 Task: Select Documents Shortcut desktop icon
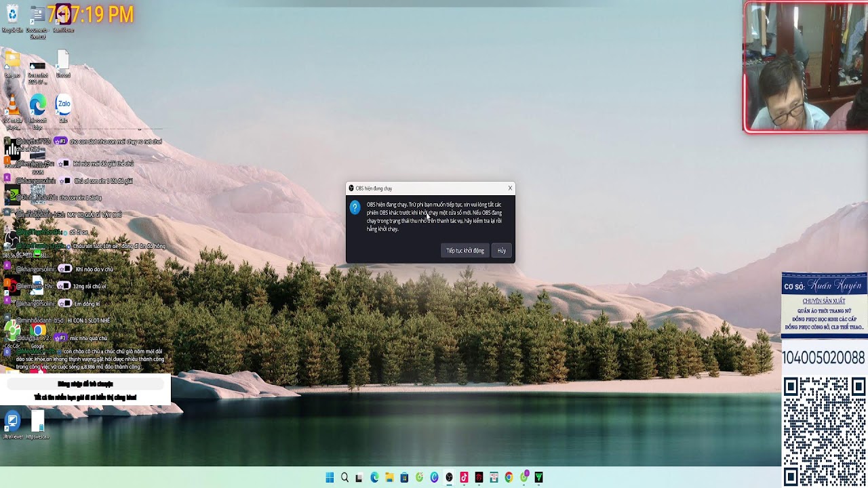(38, 22)
